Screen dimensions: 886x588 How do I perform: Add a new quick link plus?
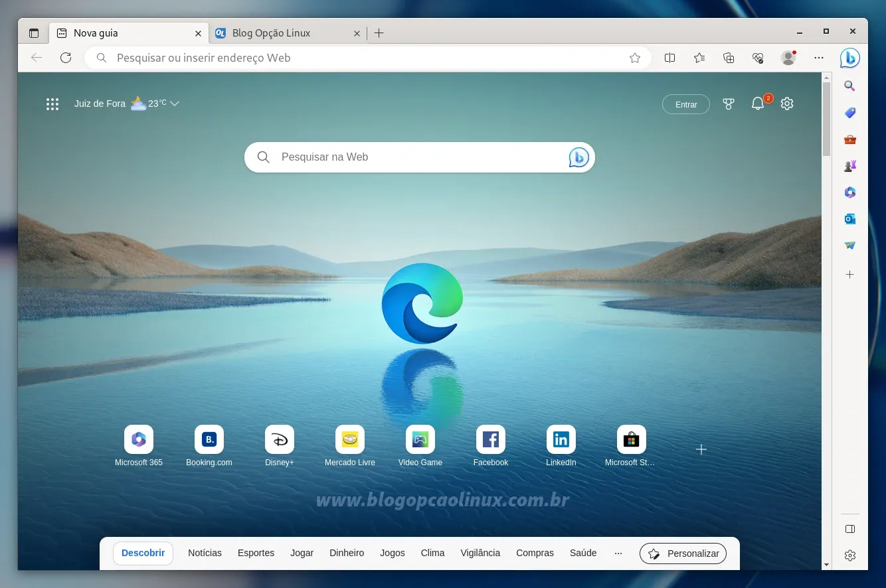point(701,449)
